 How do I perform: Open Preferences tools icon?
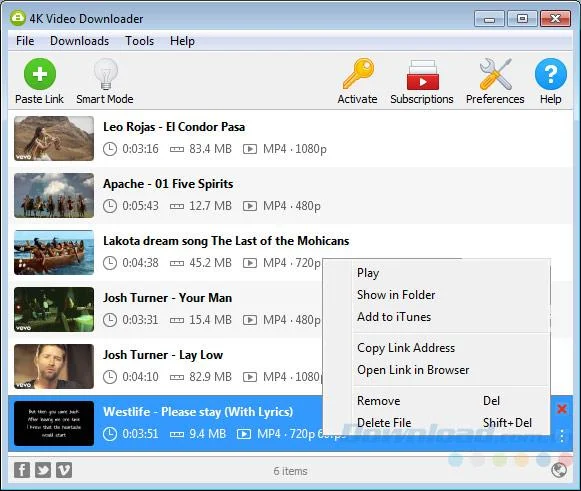pos(495,74)
